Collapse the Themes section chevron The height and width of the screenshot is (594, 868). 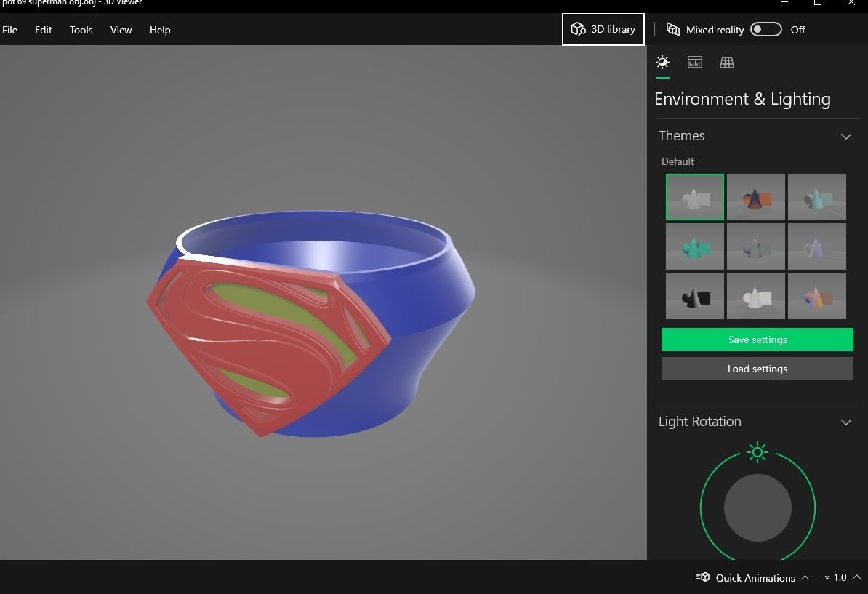[x=846, y=136]
